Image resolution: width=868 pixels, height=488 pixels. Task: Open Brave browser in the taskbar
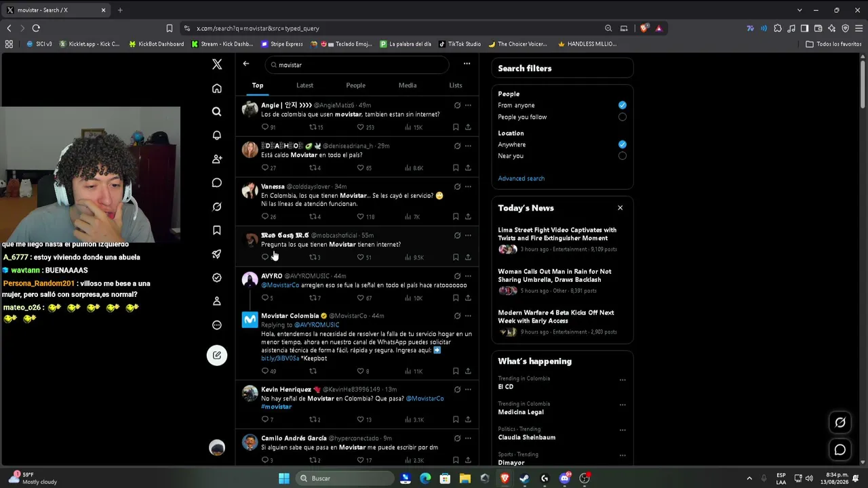505,479
